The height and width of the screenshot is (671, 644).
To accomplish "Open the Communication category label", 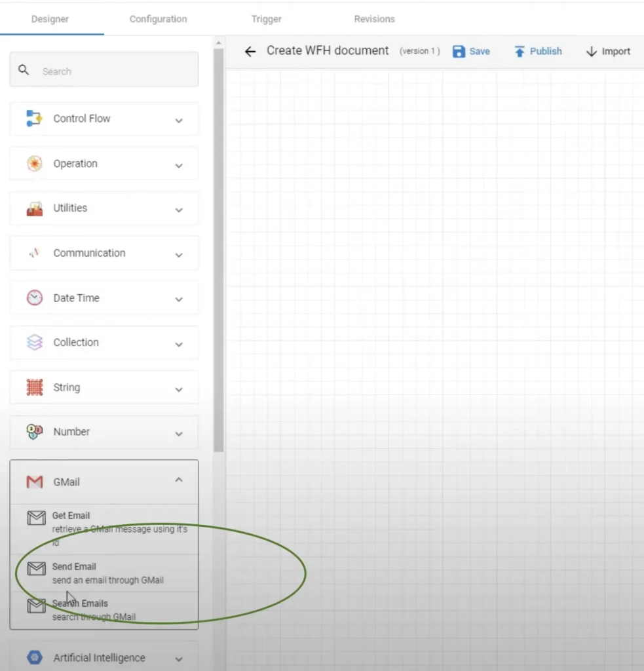I will 90,253.
